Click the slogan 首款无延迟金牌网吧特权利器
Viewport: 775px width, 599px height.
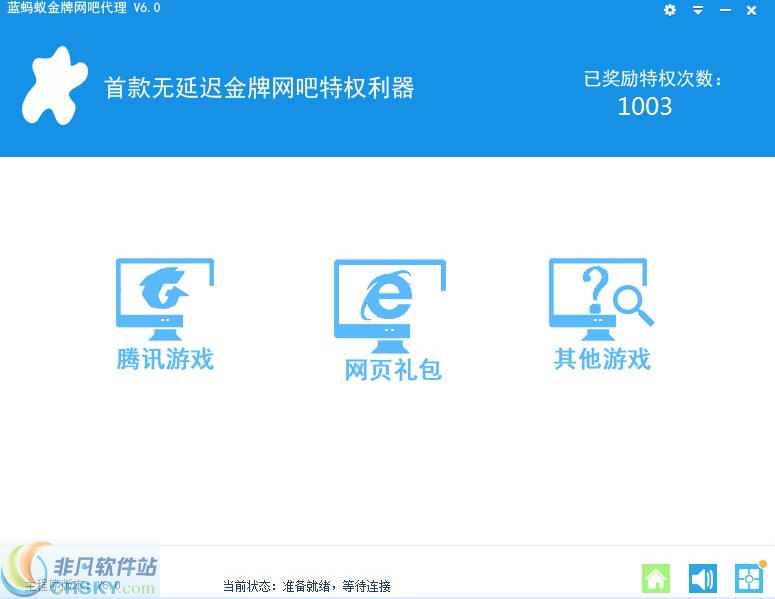pos(259,88)
